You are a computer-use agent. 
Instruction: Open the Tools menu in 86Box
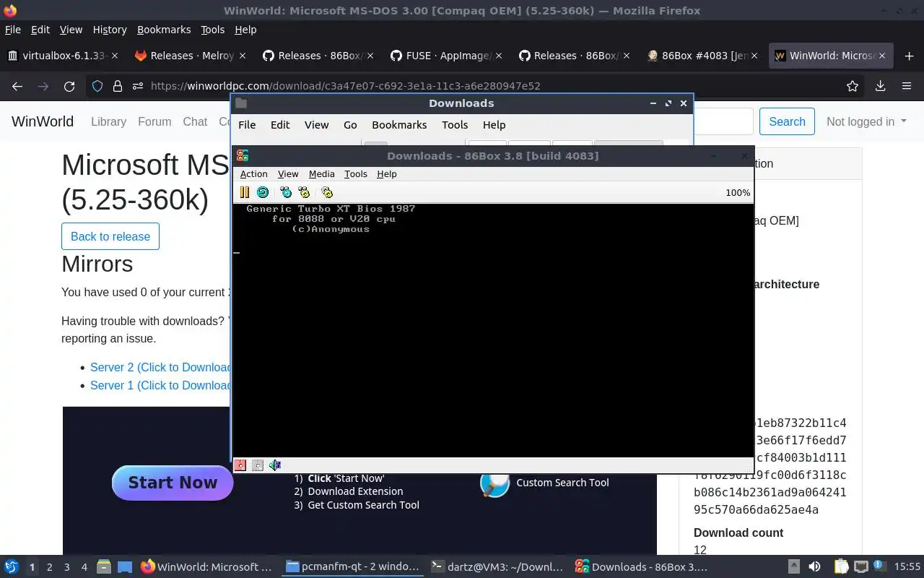(x=356, y=174)
